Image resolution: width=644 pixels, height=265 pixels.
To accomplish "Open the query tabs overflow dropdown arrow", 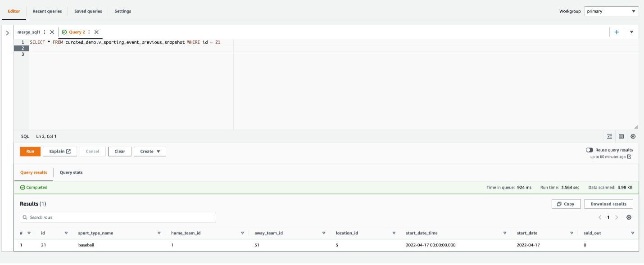I will [631, 32].
